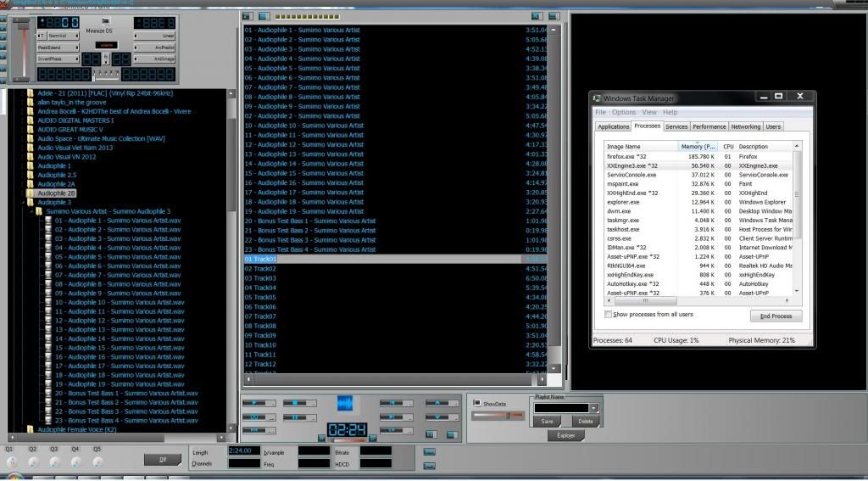Switch to the Performance tab

(x=709, y=127)
